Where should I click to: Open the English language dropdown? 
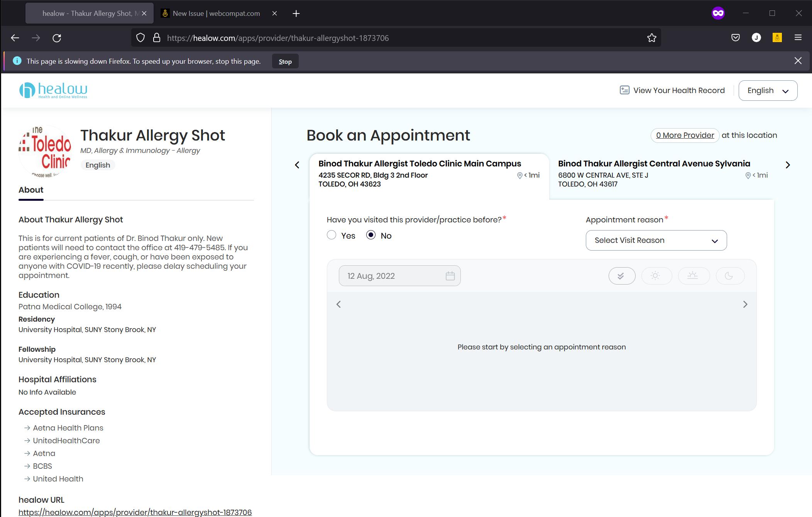tap(768, 90)
